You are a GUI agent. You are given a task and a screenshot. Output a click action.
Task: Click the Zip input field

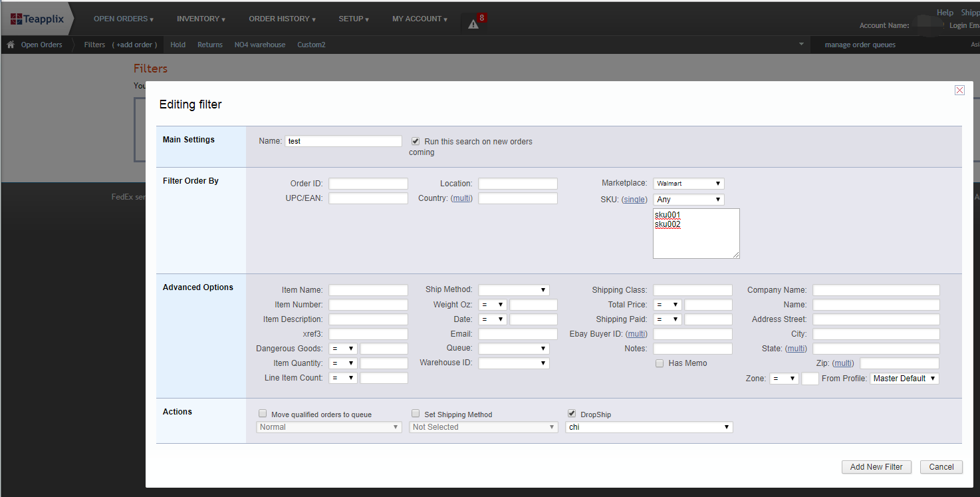pyautogui.click(x=900, y=363)
